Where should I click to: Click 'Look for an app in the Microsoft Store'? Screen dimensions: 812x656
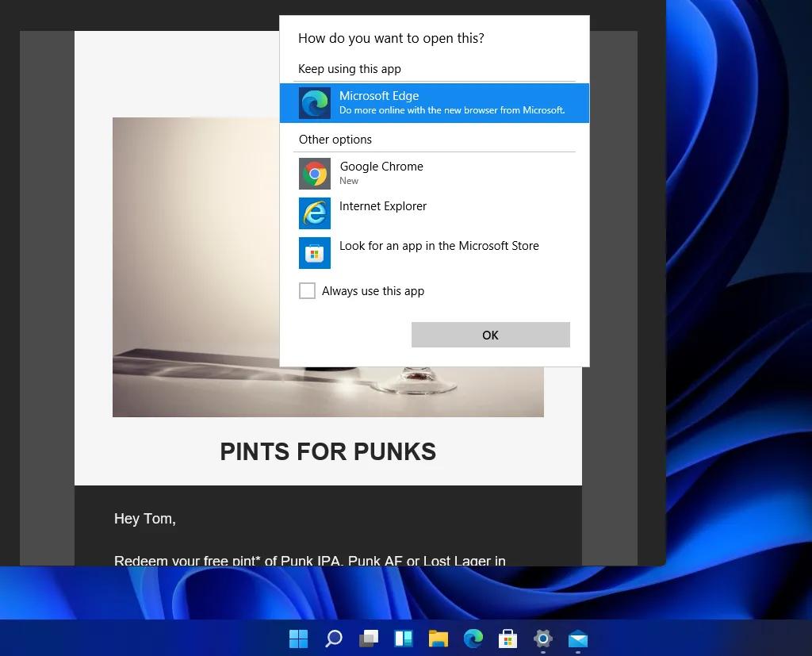439,246
